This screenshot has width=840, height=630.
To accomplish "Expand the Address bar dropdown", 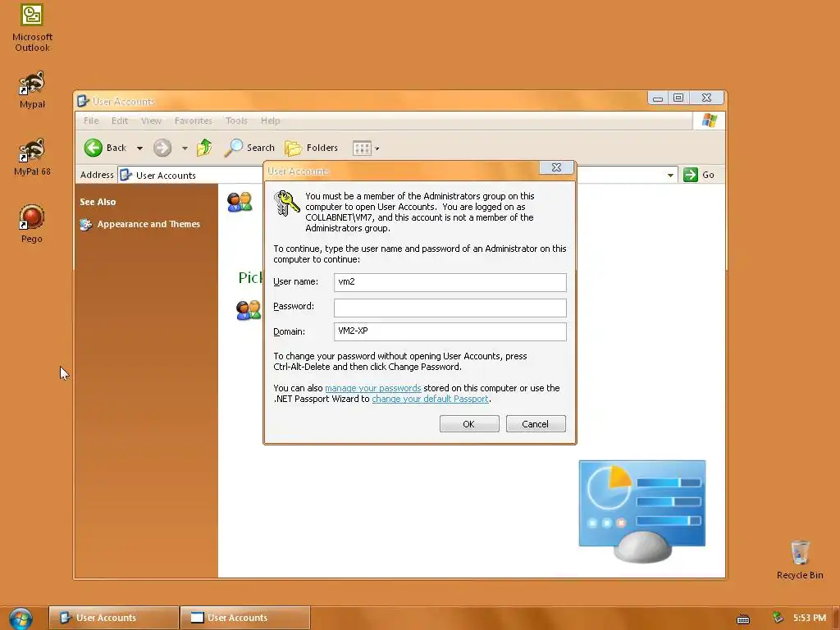I will click(x=670, y=176).
